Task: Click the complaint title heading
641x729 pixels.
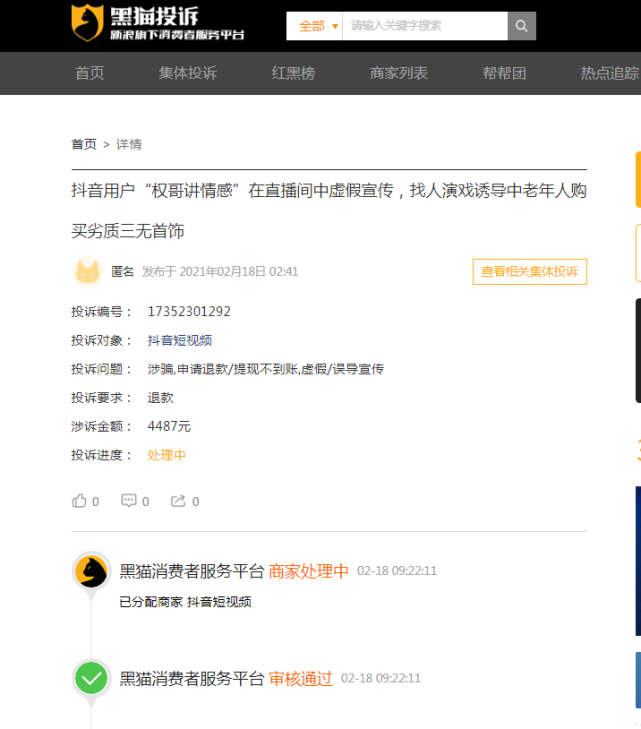Action: click(329, 211)
